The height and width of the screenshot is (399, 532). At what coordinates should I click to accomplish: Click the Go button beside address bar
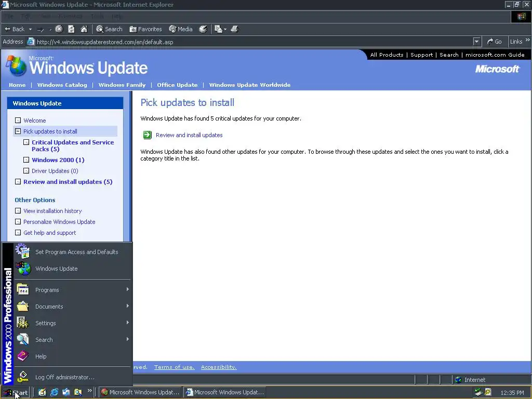click(x=495, y=42)
